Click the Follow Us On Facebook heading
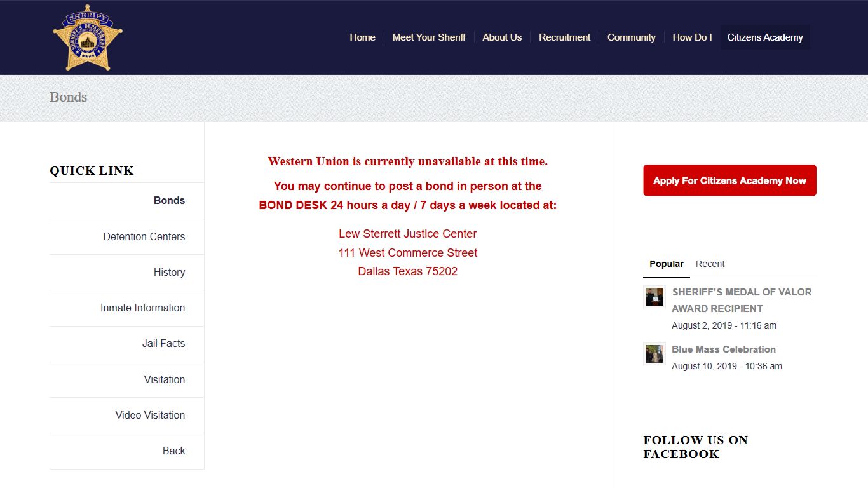This screenshot has height=488, width=868. point(696,447)
